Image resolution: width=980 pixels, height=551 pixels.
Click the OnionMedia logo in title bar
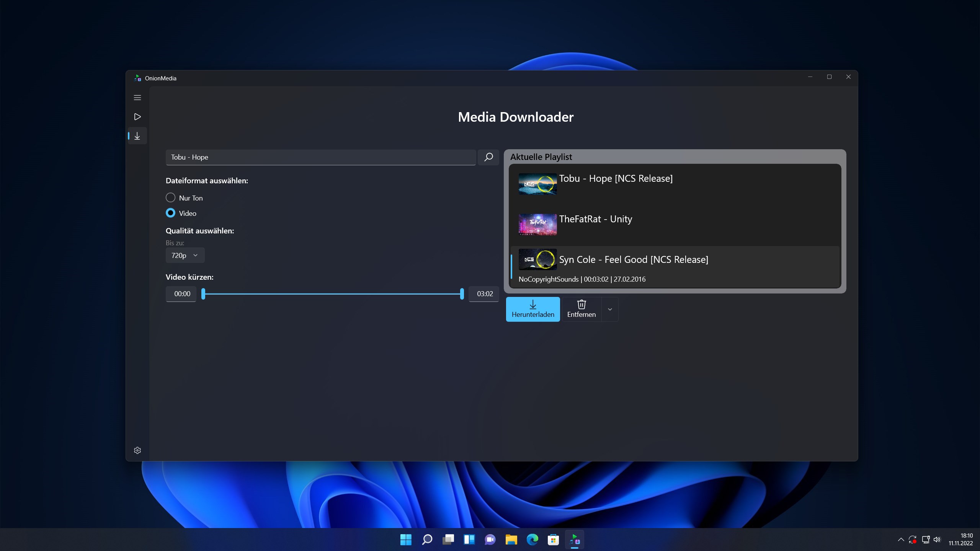(x=137, y=78)
